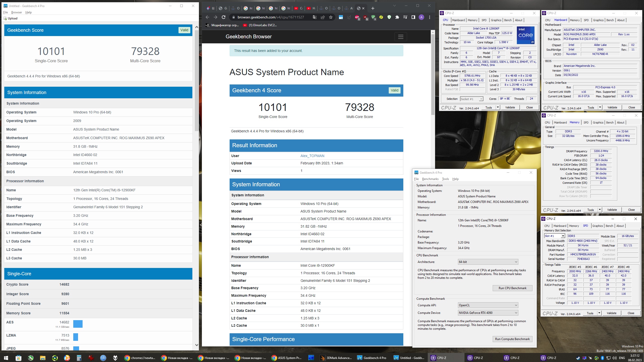Click Run CPU Benchmark button
The height and width of the screenshot is (362, 644).
[x=512, y=288]
